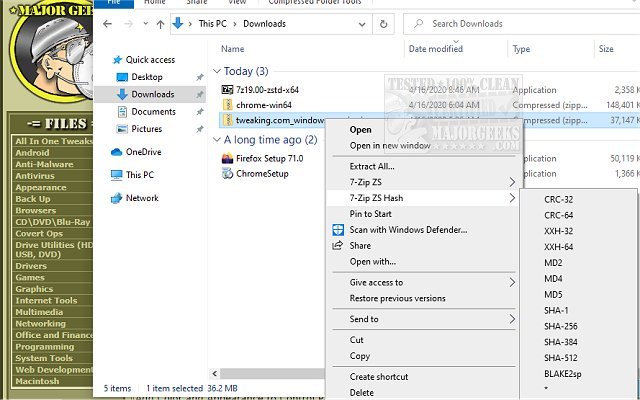Collapse the Today (3) group

[x=217, y=71]
